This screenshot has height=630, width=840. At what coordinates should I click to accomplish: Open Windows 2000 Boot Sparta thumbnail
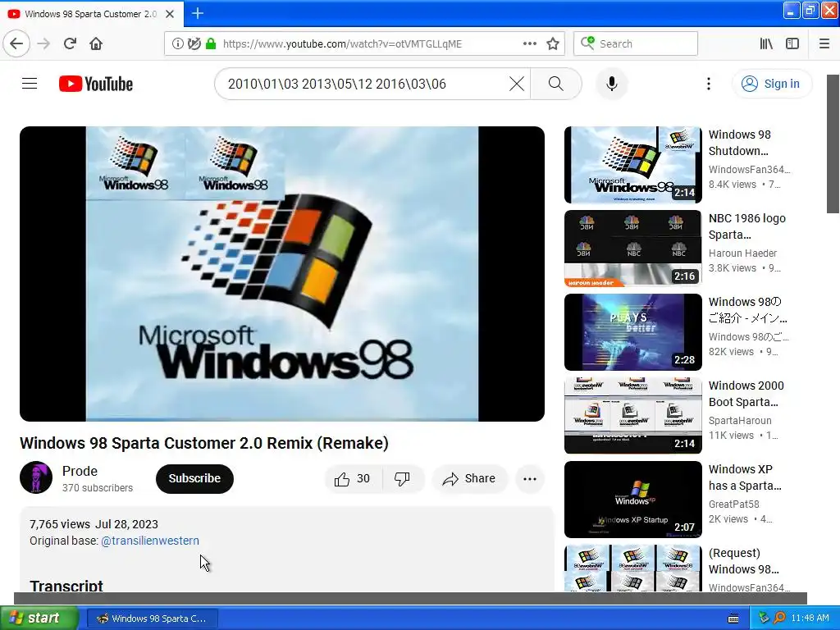(x=632, y=416)
